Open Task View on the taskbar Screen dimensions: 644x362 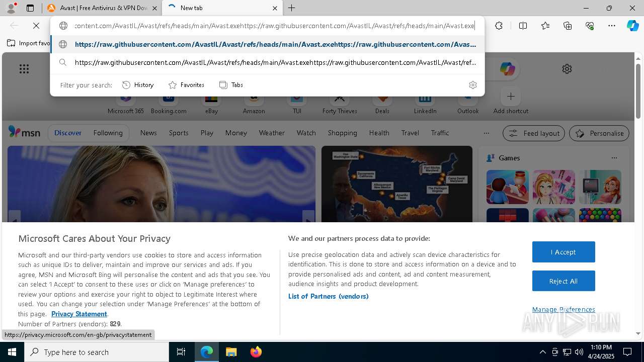[x=181, y=352]
